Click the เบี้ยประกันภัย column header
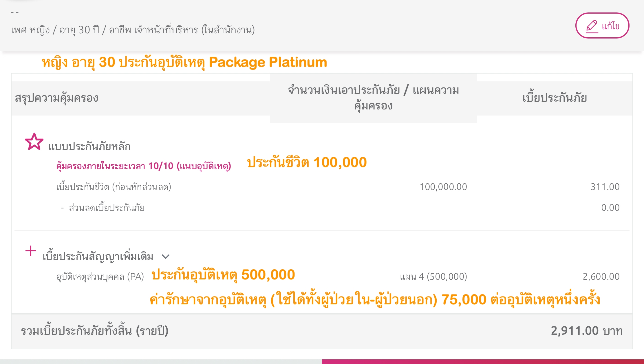Screen dimensions: 644x364 coord(555,98)
